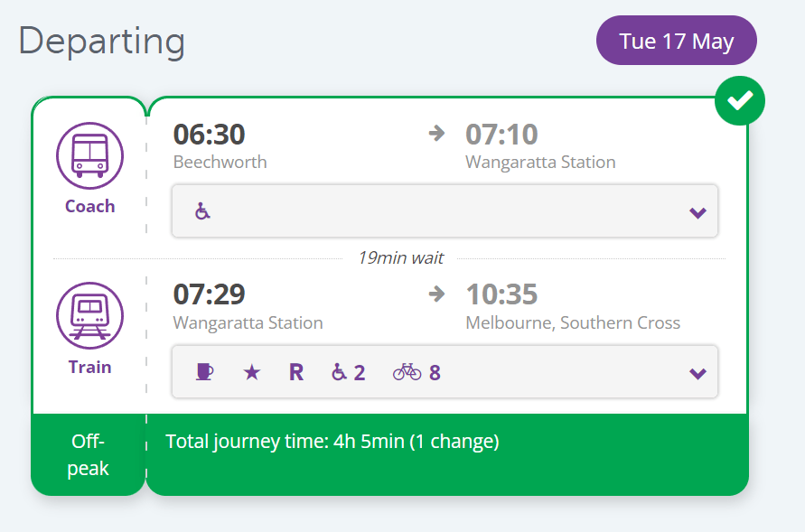This screenshot has height=532, width=805.
Task: Expand the coach leg details chevron
Action: [697, 213]
